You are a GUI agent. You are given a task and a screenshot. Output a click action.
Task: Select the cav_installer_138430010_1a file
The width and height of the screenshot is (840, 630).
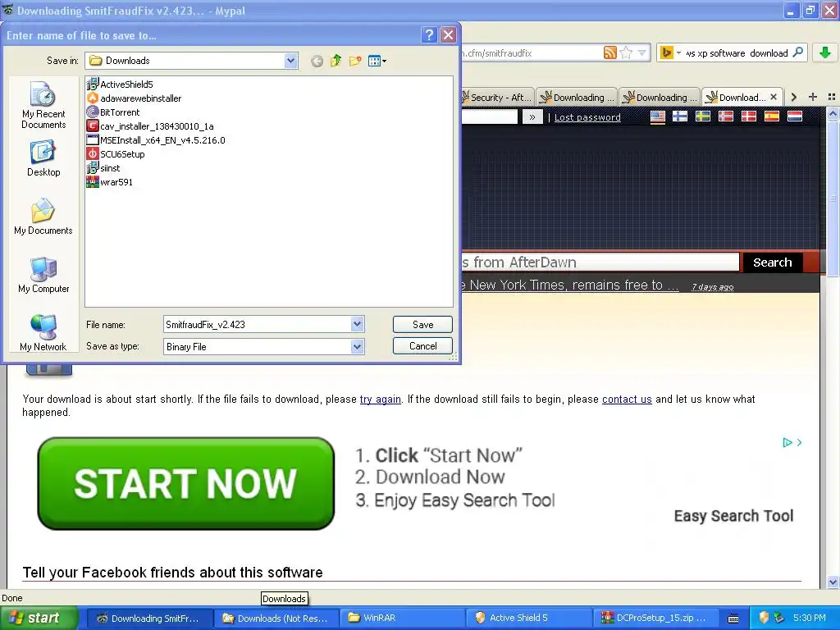[150, 126]
